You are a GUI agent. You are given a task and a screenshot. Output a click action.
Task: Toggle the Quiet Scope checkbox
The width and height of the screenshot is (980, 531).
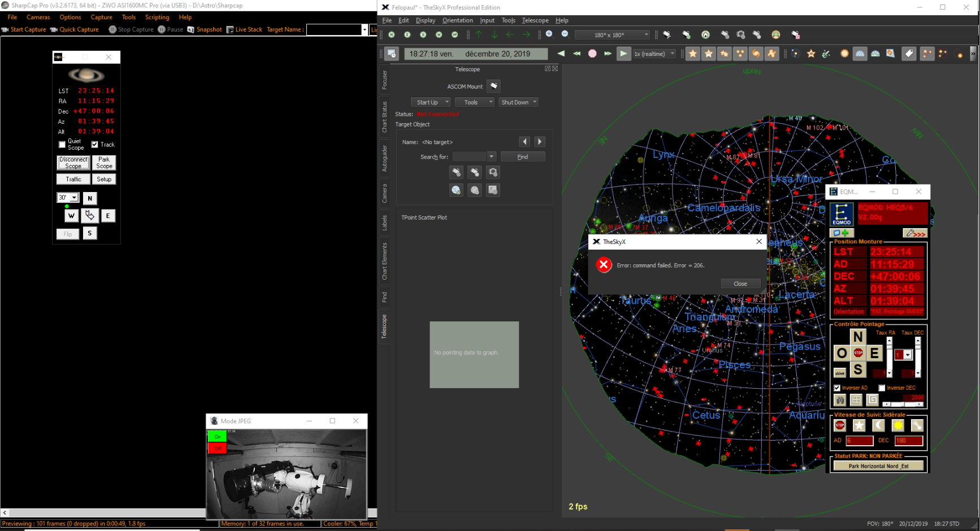[x=62, y=145]
